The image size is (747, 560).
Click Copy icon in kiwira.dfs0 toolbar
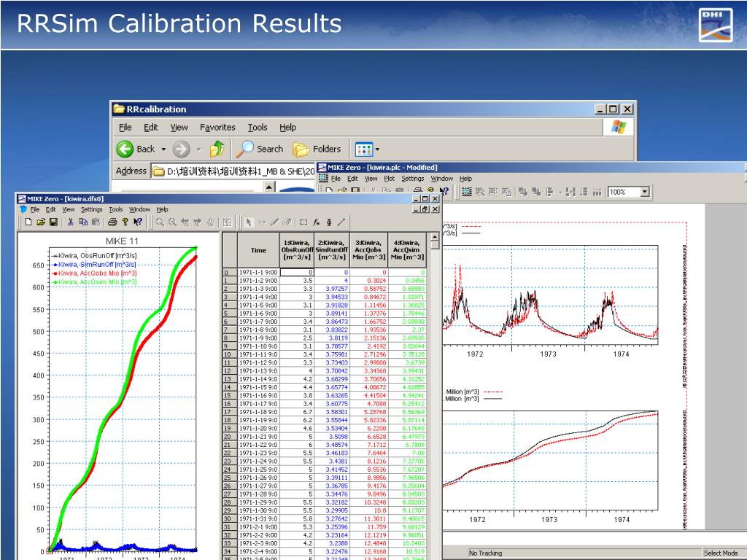pos(83,222)
